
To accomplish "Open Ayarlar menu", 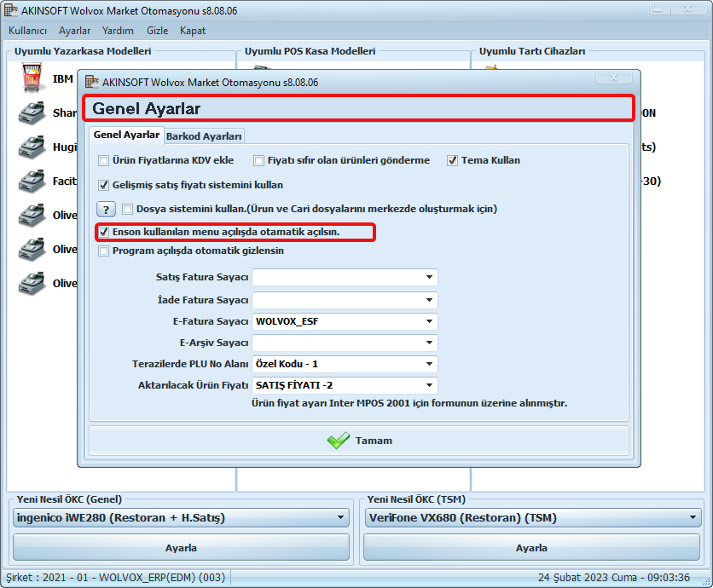I will tap(74, 31).
